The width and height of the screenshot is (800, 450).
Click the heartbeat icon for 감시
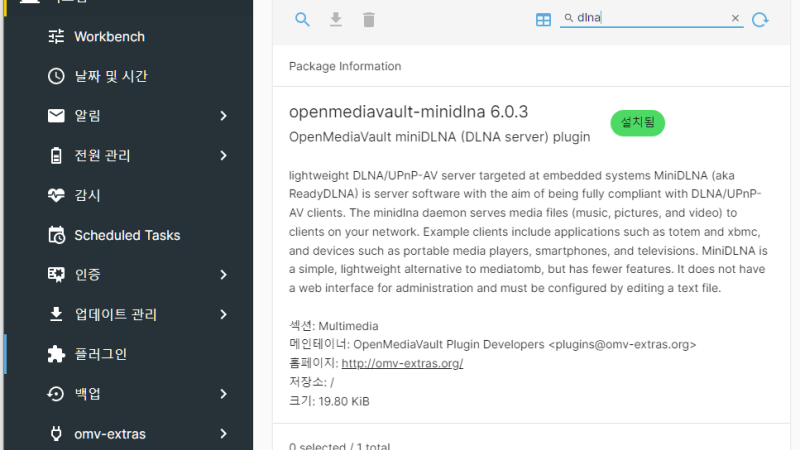coord(56,195)
